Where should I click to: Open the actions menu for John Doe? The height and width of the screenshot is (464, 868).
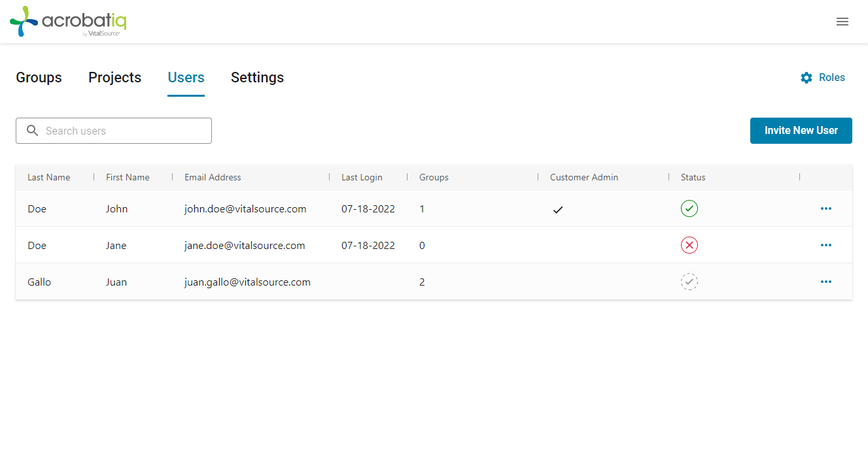[x=826, y=208]
